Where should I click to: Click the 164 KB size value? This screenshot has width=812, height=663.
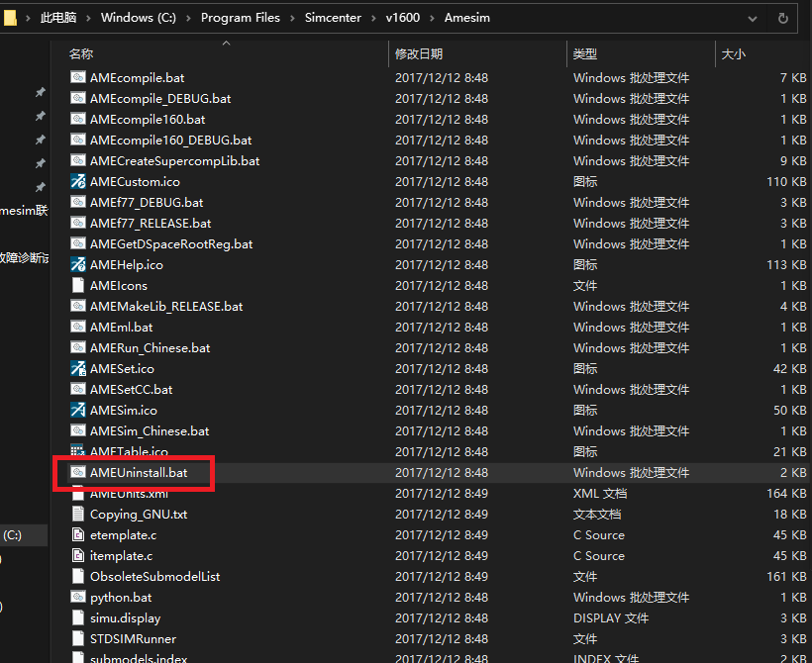(786, 493)
